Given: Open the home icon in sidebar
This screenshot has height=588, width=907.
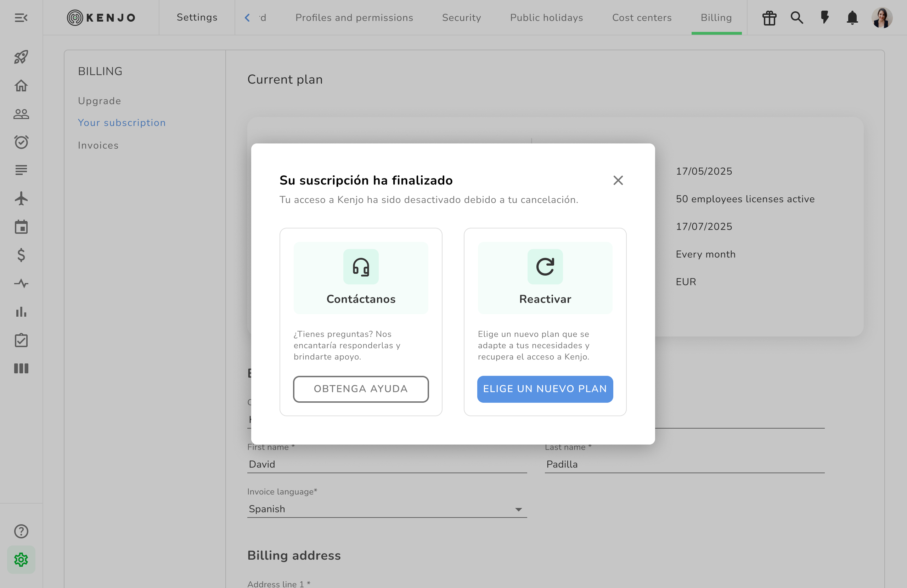Looking at the screenshot, I should [x=21, y=85].
